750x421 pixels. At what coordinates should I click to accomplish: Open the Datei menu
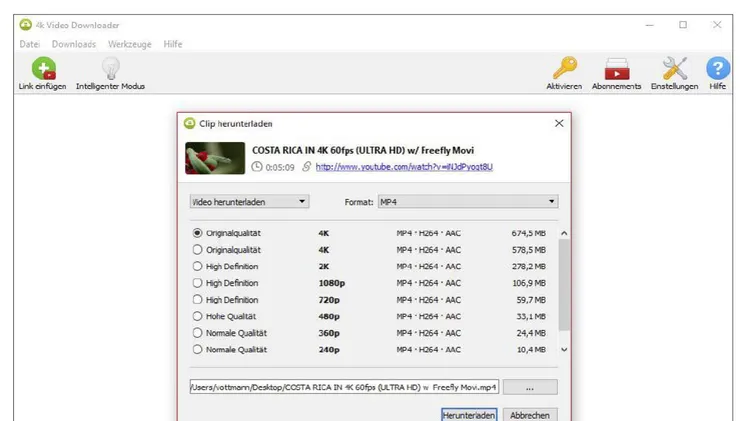30,44
